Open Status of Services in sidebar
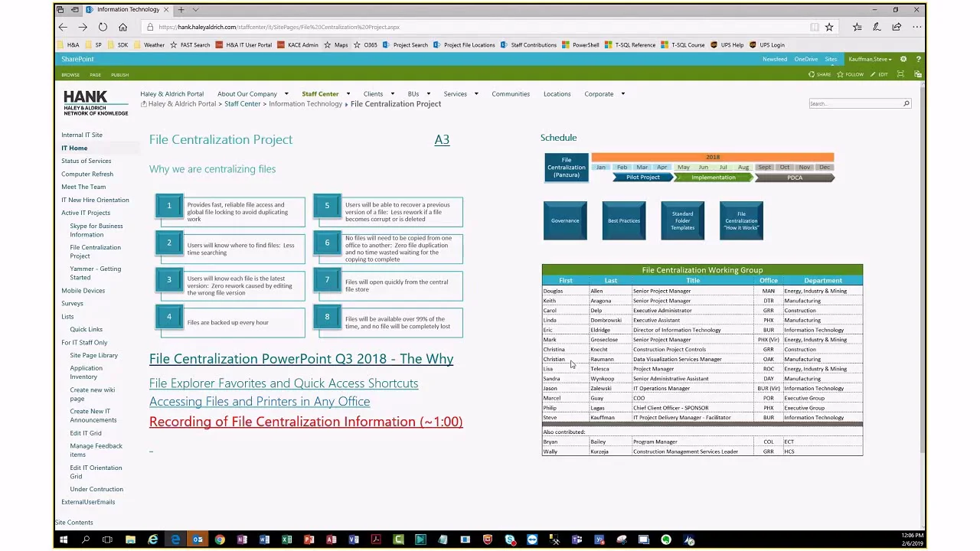 pyautogui.click(x=86, y=161)
